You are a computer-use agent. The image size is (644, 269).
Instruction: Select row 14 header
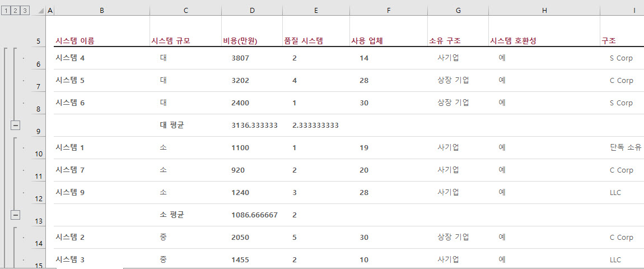pos(39,237)
